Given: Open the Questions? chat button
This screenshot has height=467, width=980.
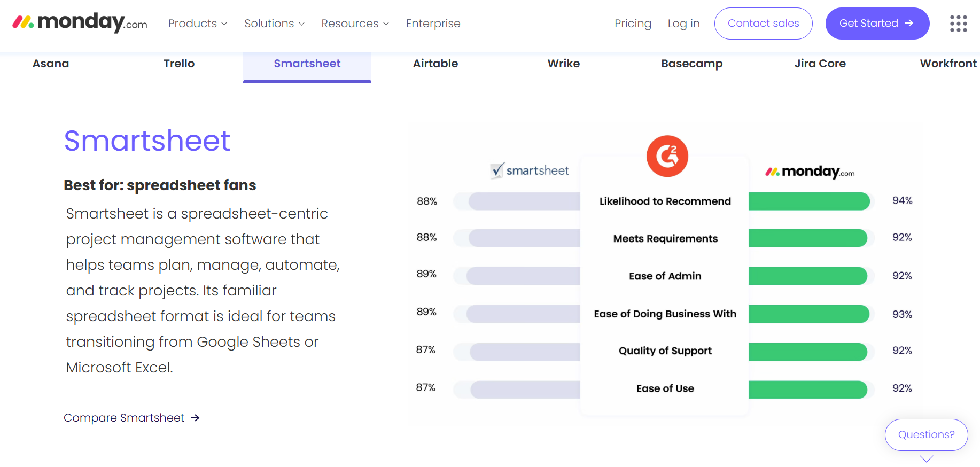Looking at the screenshot, I should point(926,435).
